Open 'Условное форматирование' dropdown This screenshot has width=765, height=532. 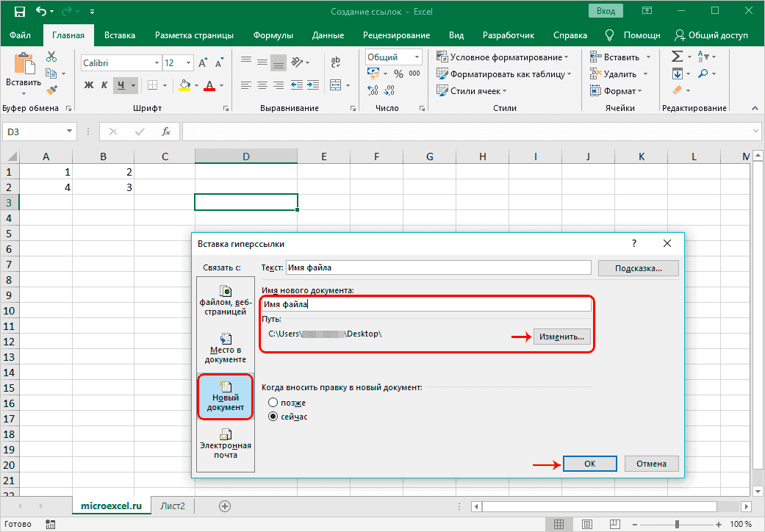pyautogui.click(x=502, y=57)
